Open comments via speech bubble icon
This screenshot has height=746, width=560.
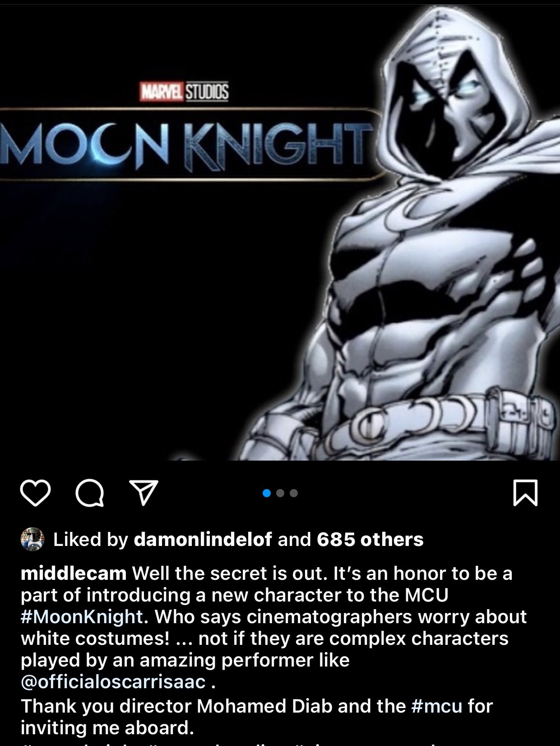click(90, 493)
